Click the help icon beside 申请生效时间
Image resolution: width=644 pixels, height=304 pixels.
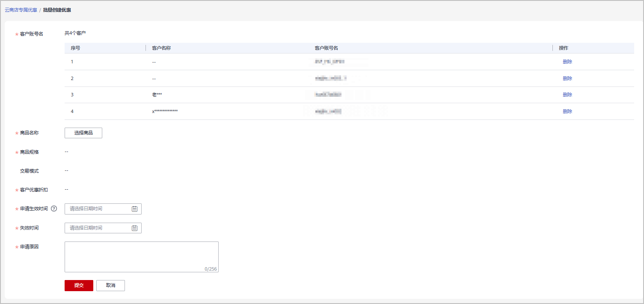click(x=54, y=209)
